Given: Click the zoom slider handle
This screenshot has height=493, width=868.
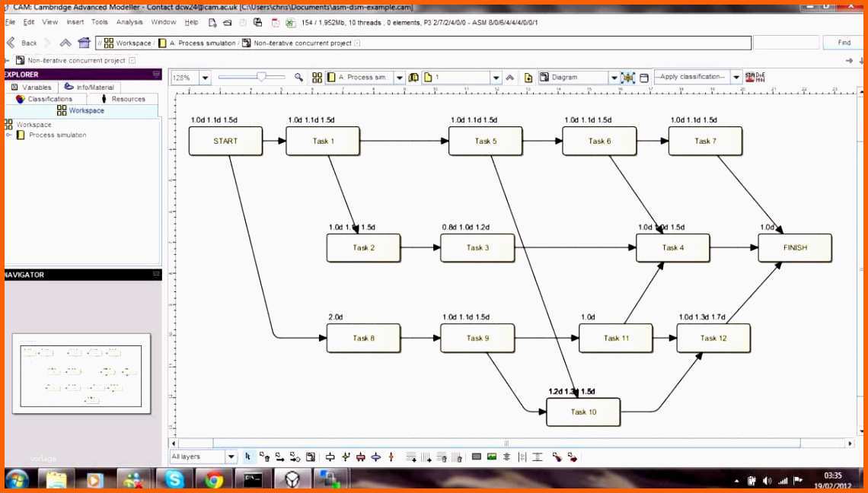Looking at the screenshot, I should [261, 77].
